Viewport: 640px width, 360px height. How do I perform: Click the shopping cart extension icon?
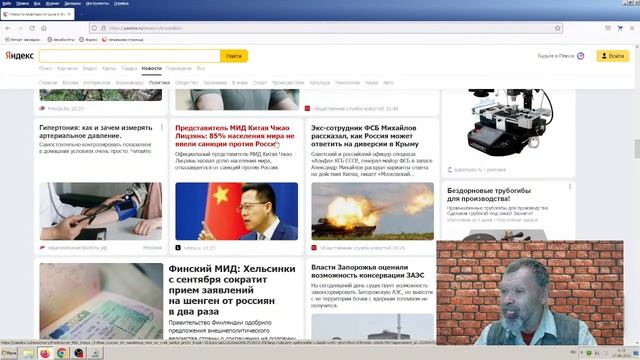[x=620, y=28]
